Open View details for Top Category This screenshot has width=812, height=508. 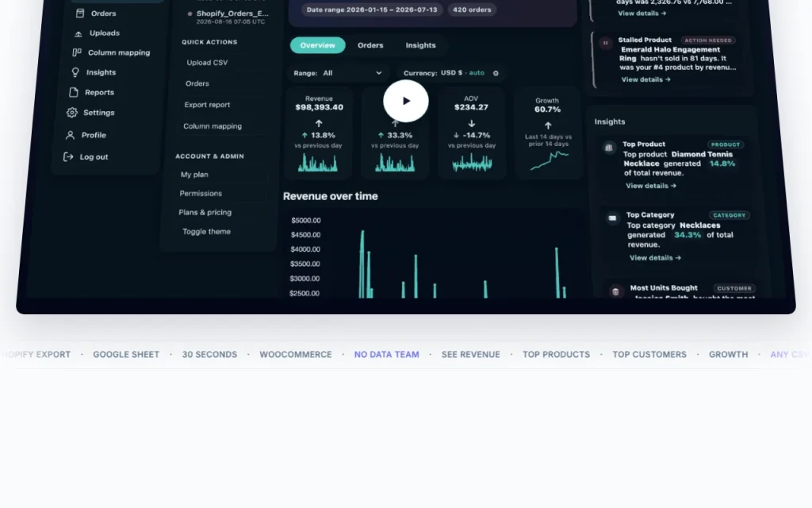point(655,258)
